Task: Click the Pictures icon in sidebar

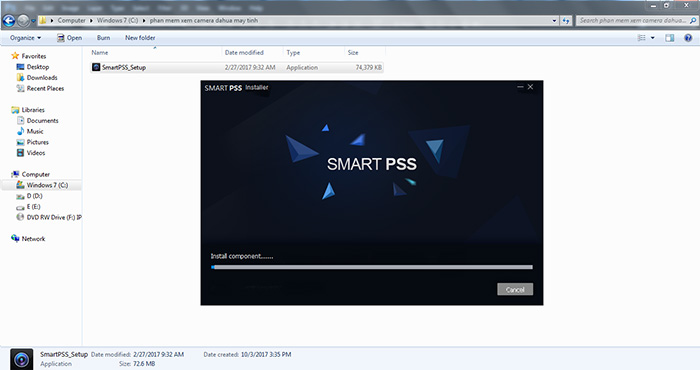Action: [x=20, y=142]
